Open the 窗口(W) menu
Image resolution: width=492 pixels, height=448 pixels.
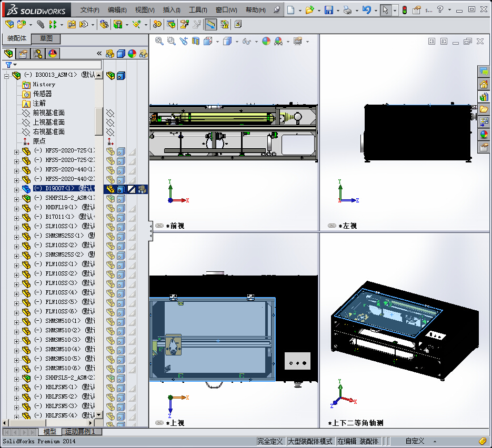(x=226, y=10)
